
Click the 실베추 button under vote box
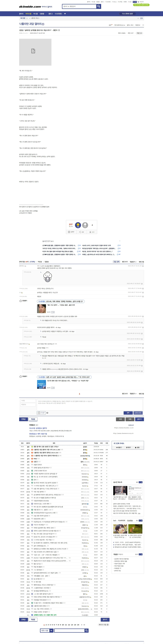tap(71, 232)
